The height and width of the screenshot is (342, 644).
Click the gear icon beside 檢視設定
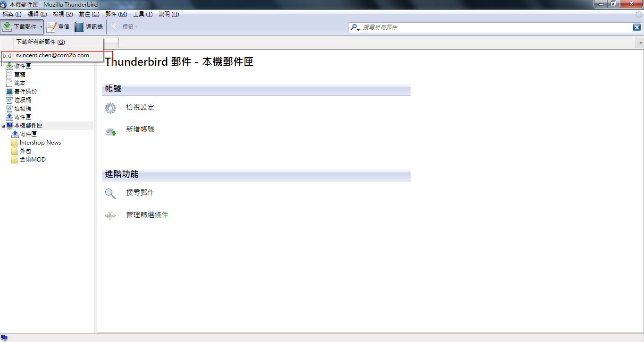[110, 108]
